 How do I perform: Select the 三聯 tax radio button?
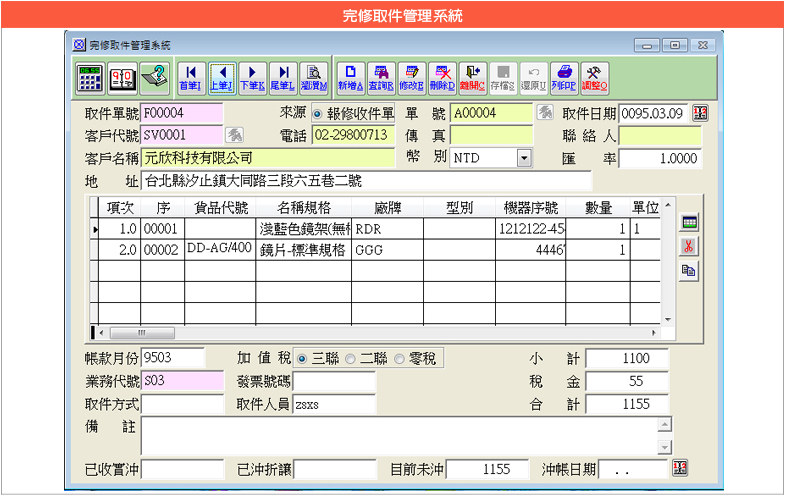(303, 359)
